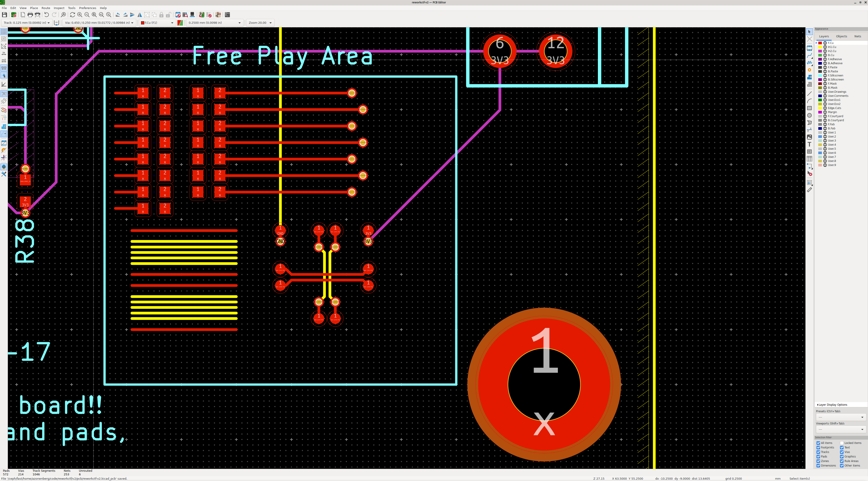Enable the Locked items filter checkbox
This screenshot has width=868, height=481.
point(842,443)
